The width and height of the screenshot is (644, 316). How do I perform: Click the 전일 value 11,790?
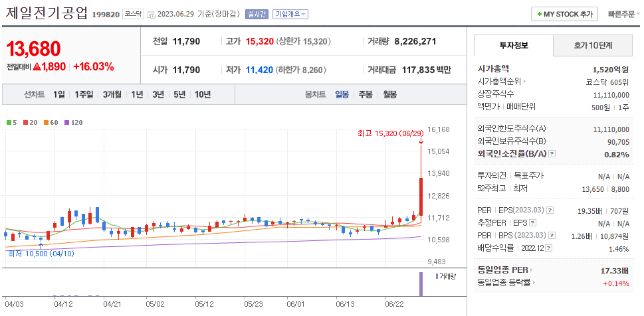click(x=186, y=41)
